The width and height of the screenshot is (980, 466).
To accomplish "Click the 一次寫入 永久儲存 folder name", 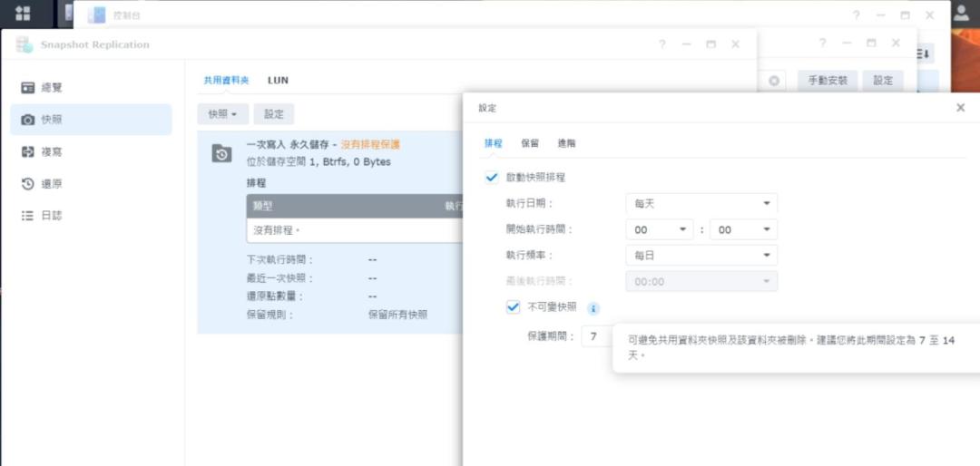I will [x=289, y=145].
